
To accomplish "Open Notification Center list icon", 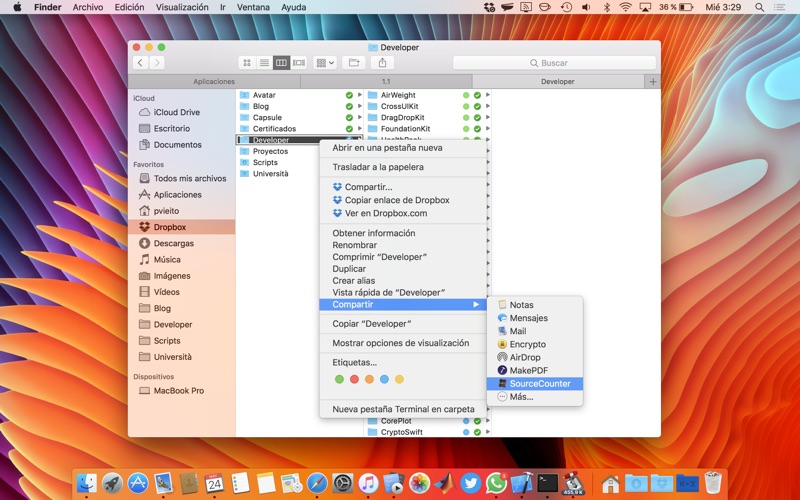I will pyautogui.click(x=780, y=7).
